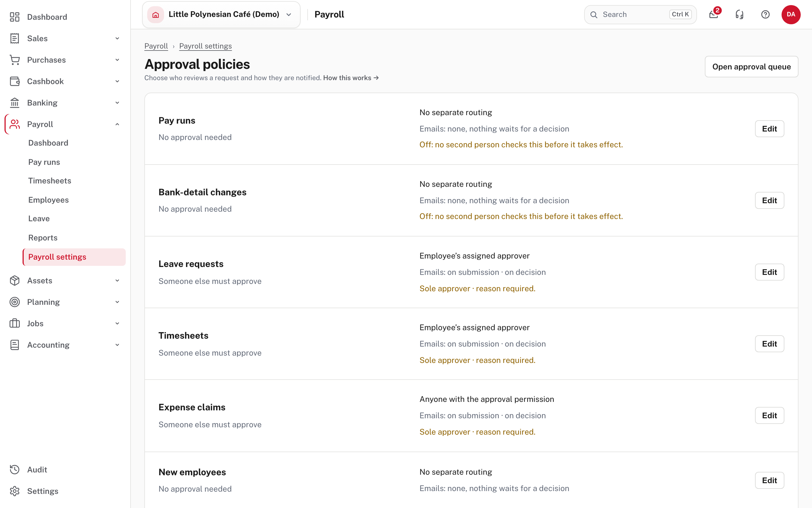Screen dimensions: 812x508
Task: Click the Sales receipt icon
Action: [x=14, y=38]
